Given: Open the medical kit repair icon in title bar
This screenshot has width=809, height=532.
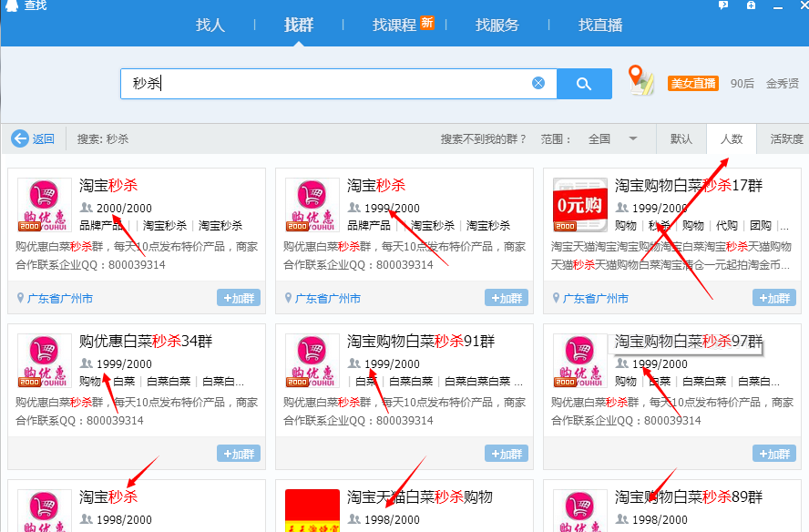Looking at the screenshot, I should click(752, 5).
